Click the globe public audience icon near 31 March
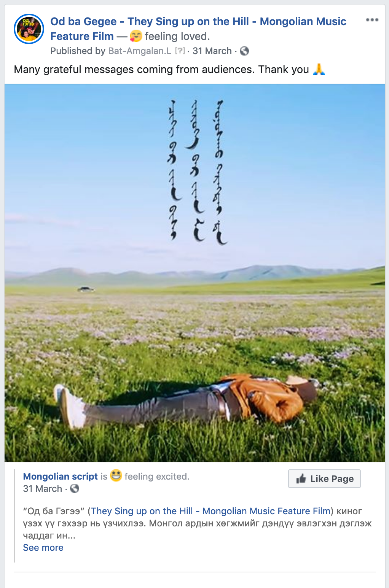The width and height of the screenshot is (389, 588). point(244,51)
